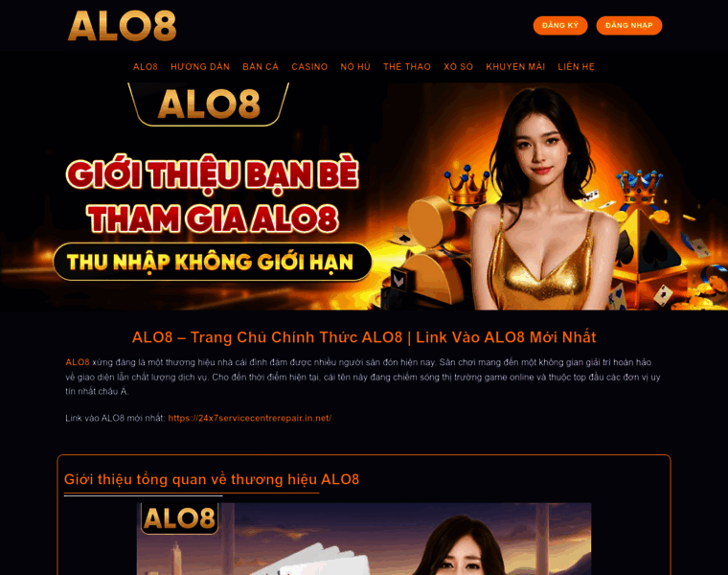Open KHUYẾN MÃI promotions page
Image resolution: width=728 pixels, height=575 pixels.
(x=515, y=67)
